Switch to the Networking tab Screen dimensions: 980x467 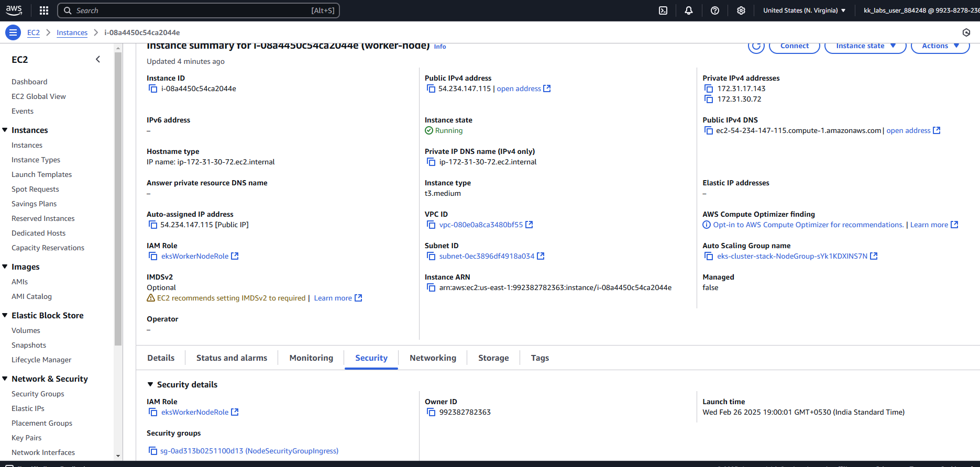coord(433,358)
